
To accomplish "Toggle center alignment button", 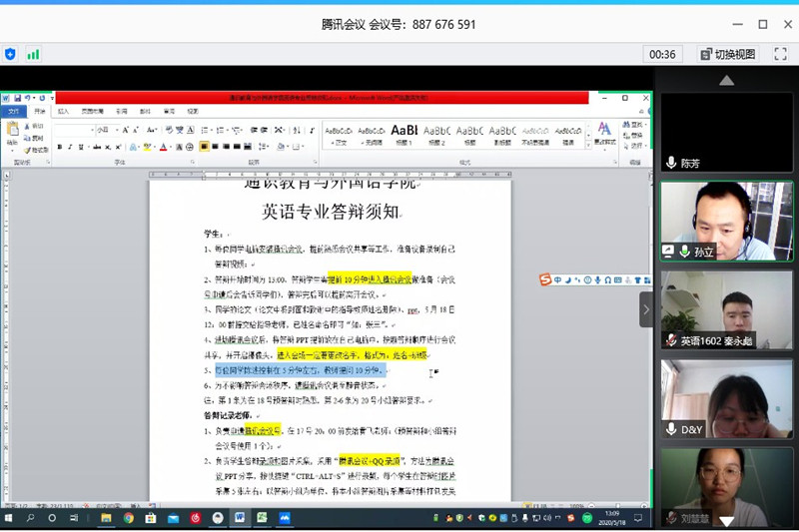I will point(215,147).
